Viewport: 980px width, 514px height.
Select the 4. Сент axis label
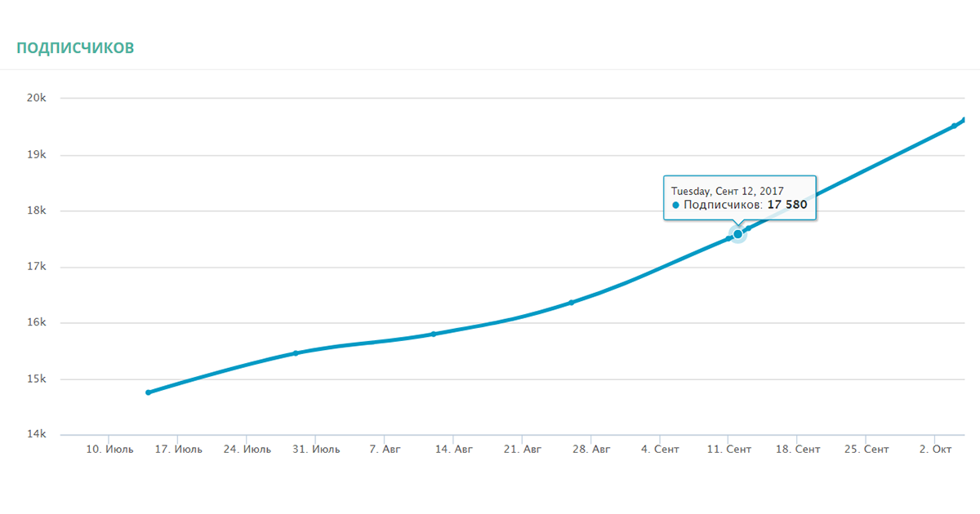tap(660, 450)
